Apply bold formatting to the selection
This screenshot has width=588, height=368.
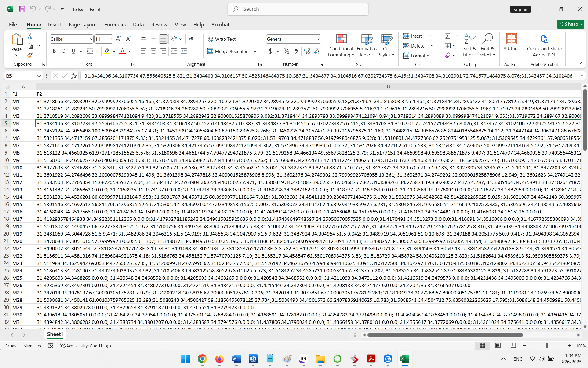click(54, 51)
